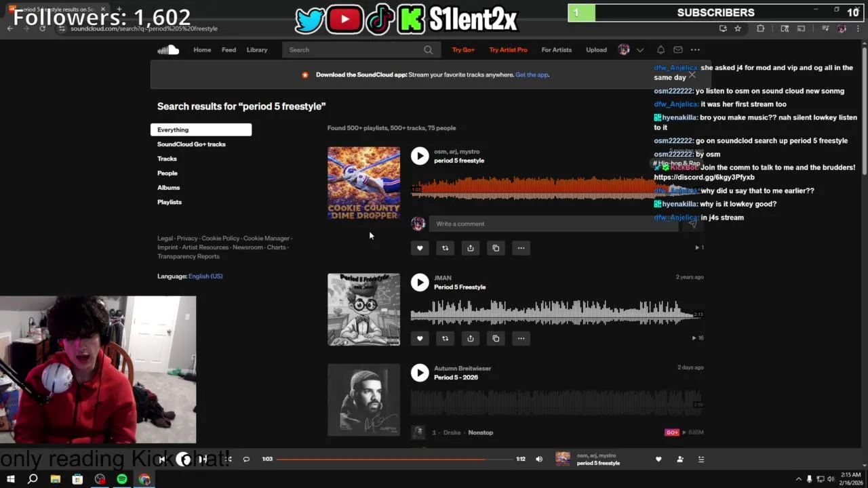The image size is (868, 488).
Task: Go to Library in the header
Action: pyautogui.click(x=257, y=49)
